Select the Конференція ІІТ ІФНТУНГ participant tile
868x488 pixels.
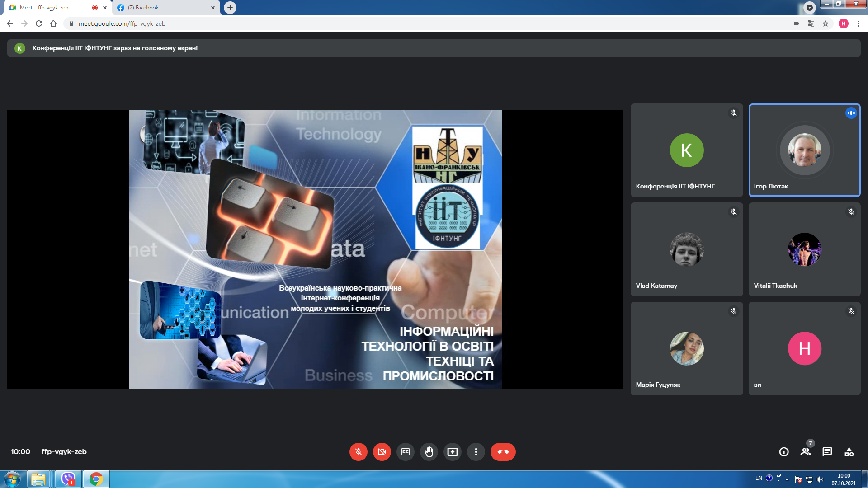pos(687,150)
